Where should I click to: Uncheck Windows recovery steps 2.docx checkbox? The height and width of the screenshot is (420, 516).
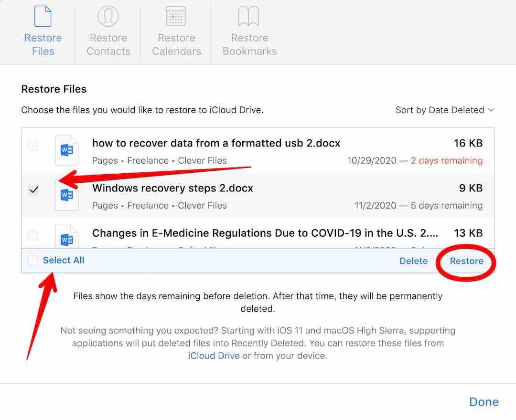click(33, 190)
